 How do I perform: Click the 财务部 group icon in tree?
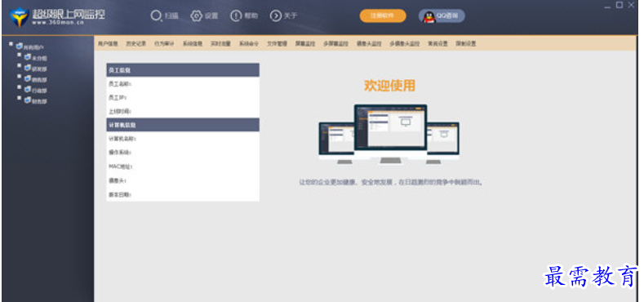(x=28, y=100)
